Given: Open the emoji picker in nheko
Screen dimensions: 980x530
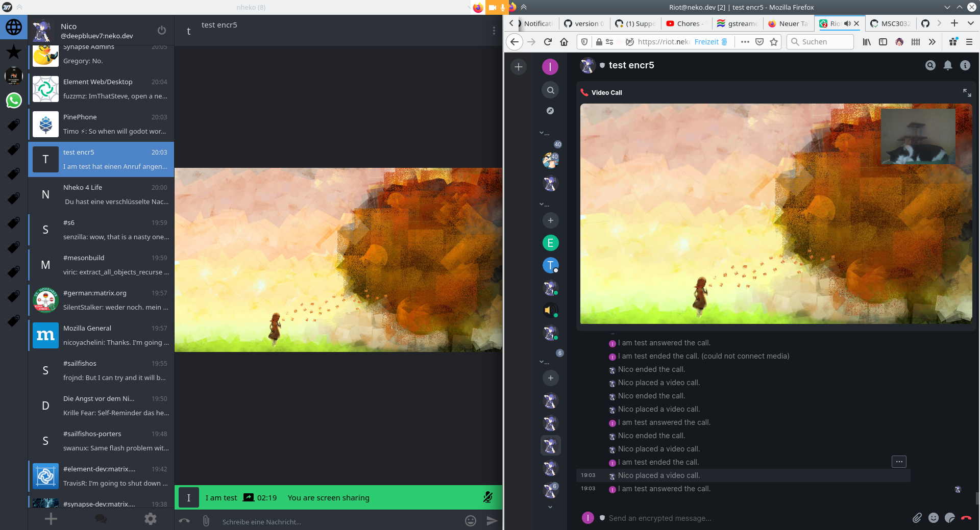Looking at the screenshot, I should (x=470, y=521).
